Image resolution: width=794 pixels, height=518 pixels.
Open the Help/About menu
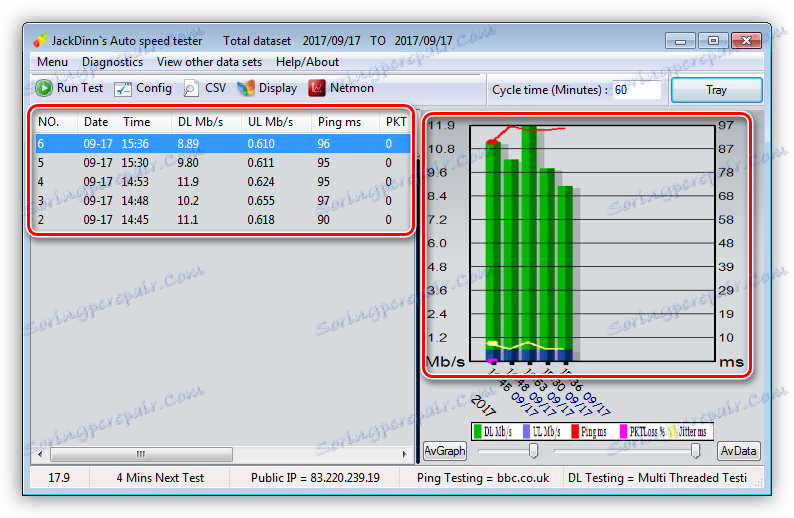click(x=307, y=62)
